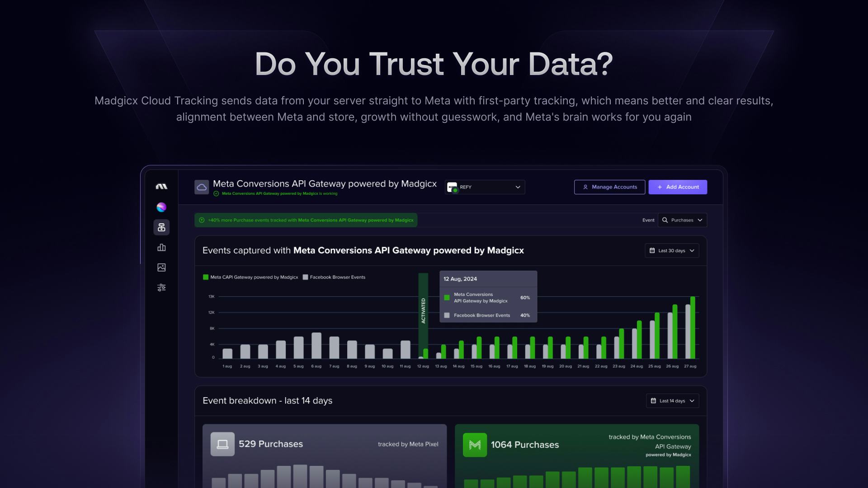
Task: Click the green +40% more Purchase events banner
Action: [x=306, y=221]
